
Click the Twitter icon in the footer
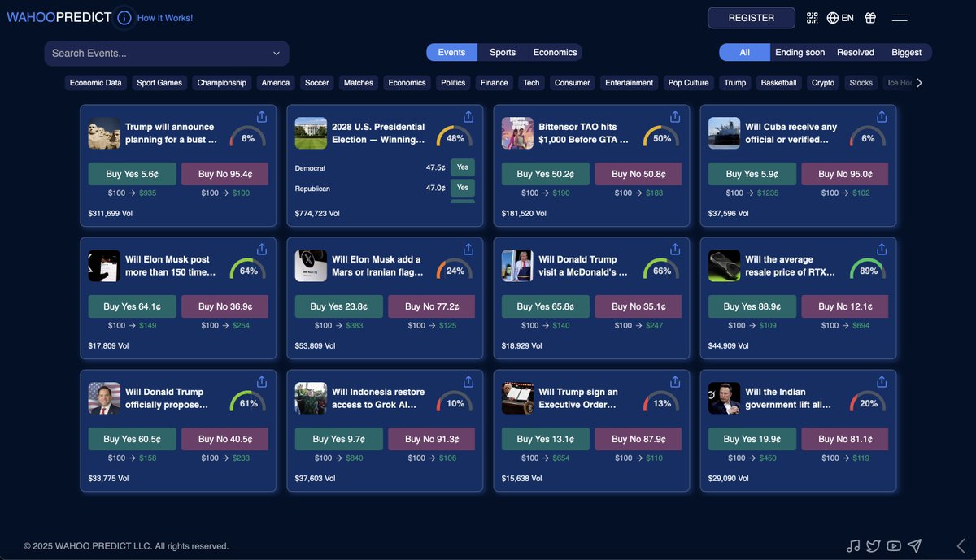coord(873,545)
